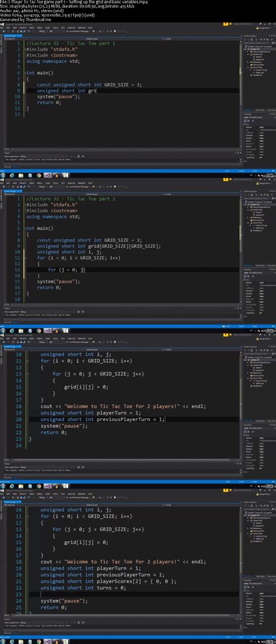
Task: Start Local Windows Debugger in 'for (j = 0; j)' frame
Action: coord(79,187)
